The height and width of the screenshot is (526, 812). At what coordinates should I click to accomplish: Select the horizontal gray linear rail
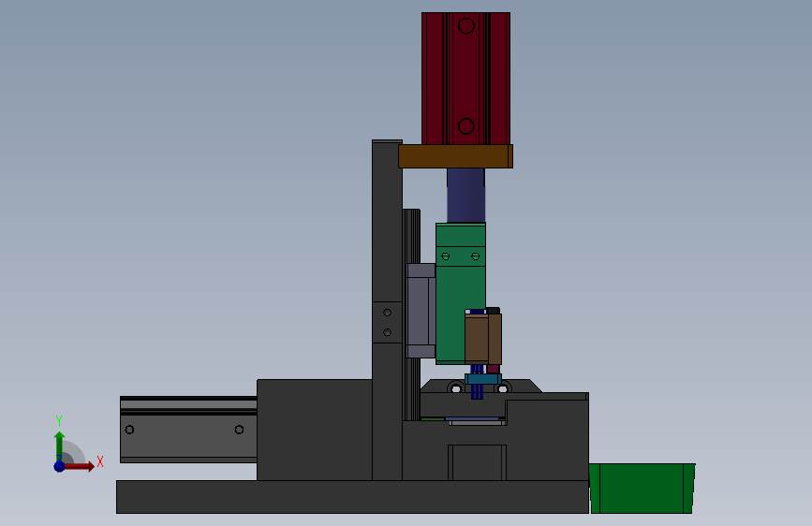point(188,430)
